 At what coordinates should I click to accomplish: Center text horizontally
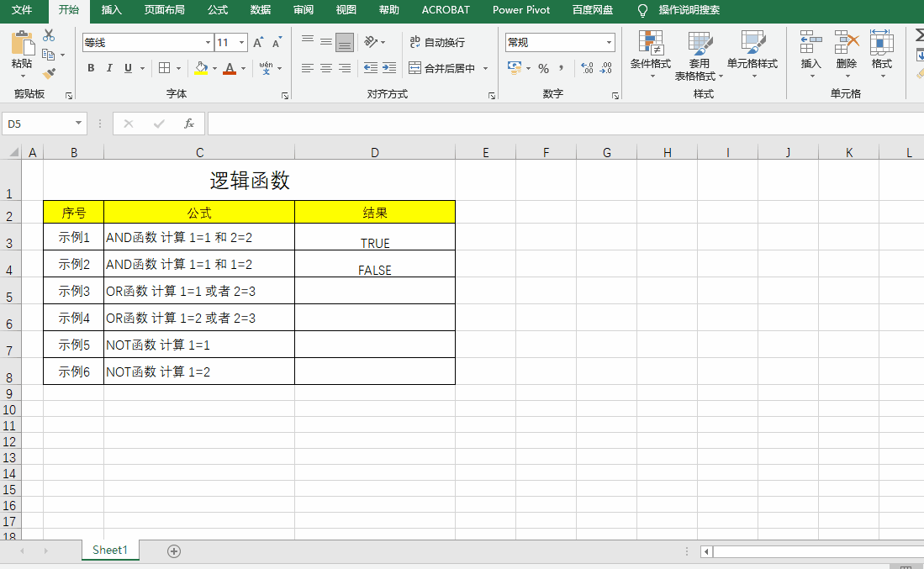point(326,68)
